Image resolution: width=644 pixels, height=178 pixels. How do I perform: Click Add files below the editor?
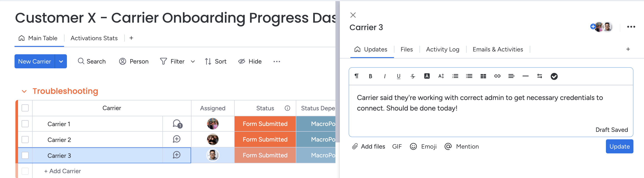tap(368, 147)
